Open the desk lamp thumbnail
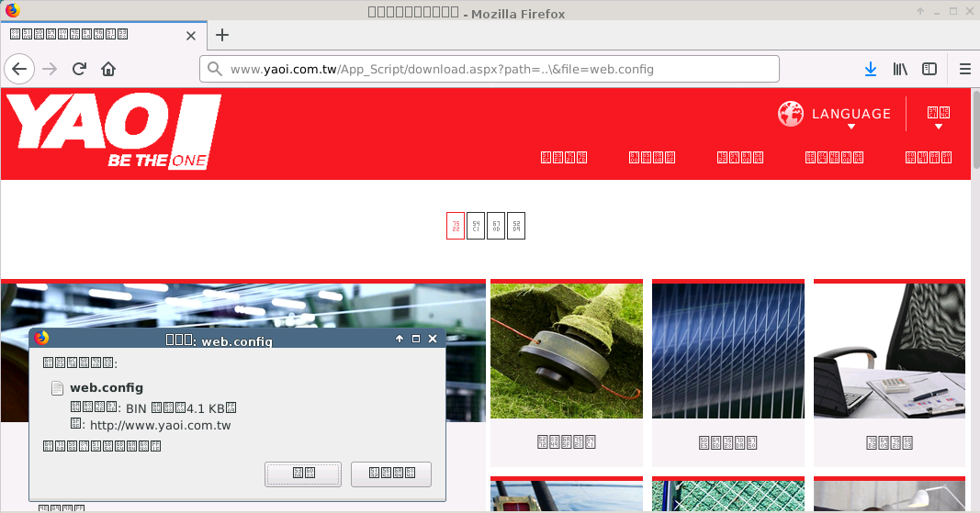This screenshot has height=513, width=980. click(x=889, y=496)
